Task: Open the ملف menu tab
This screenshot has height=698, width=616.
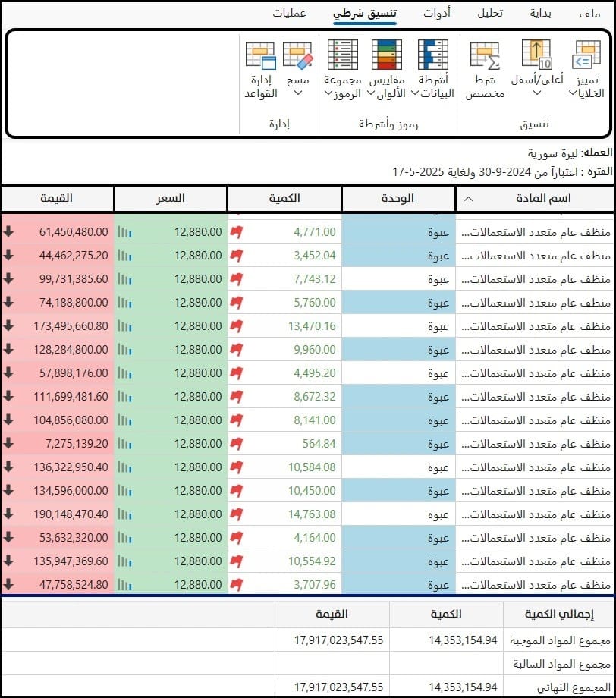Action: tap(589, 14)
